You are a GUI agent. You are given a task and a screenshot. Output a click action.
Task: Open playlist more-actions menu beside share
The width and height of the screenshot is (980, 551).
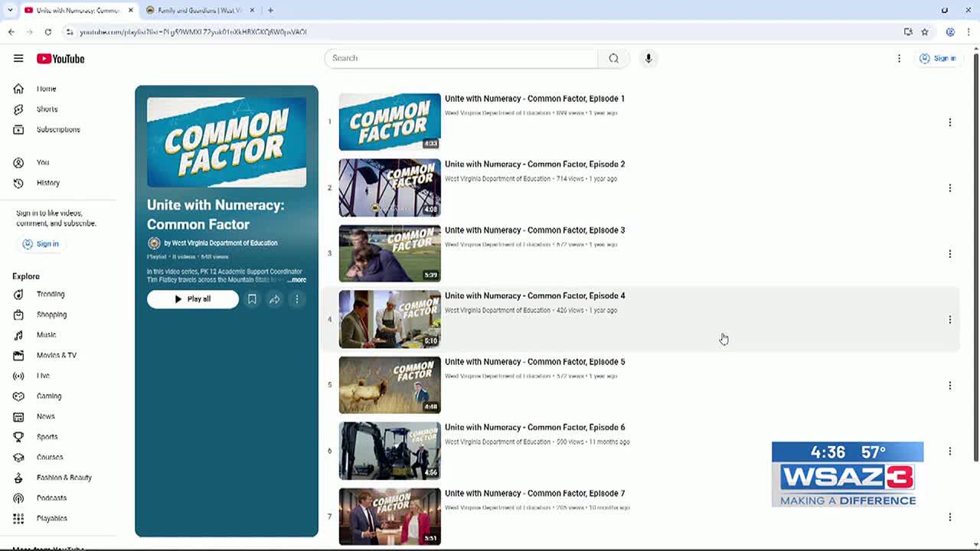pos(297,299)
